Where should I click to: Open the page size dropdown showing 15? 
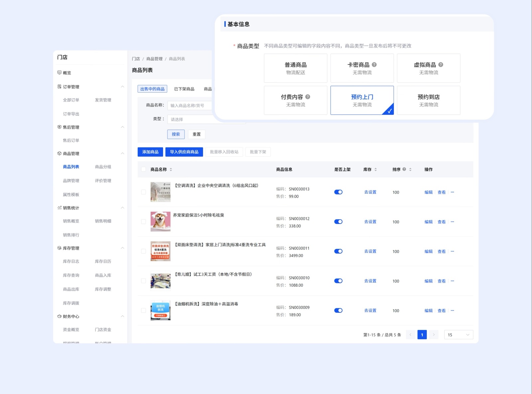click(458, 335)
